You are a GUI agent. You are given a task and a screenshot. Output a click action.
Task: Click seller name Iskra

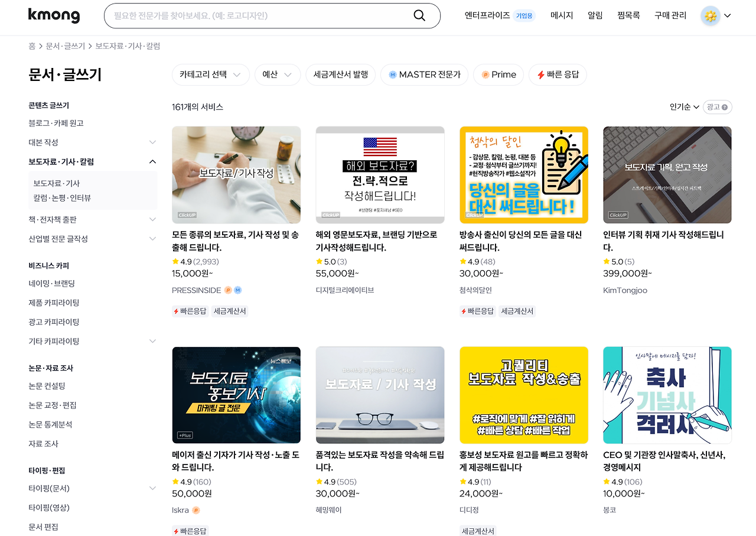pos(180,510)
